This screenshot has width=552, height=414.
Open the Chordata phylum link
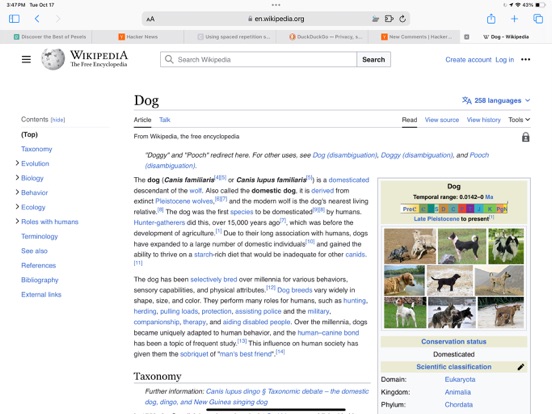tap(459, 405)
